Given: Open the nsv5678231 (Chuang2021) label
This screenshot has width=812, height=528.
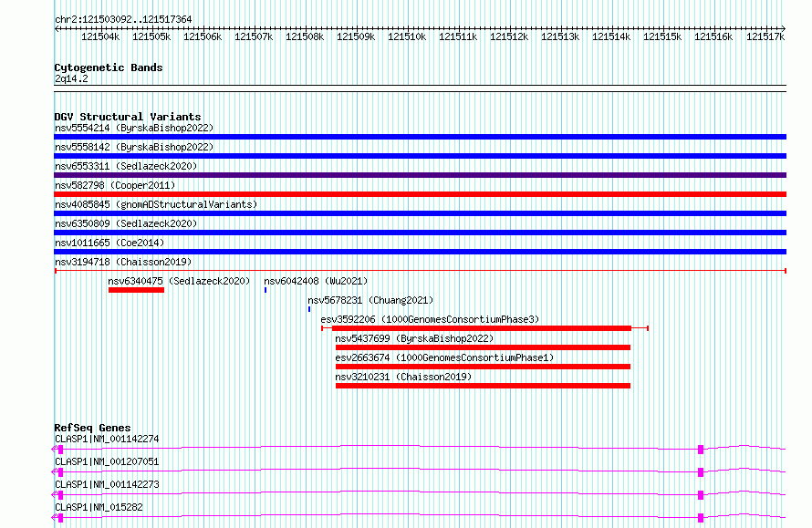Looking at the screenshot, I should (370, 300).
